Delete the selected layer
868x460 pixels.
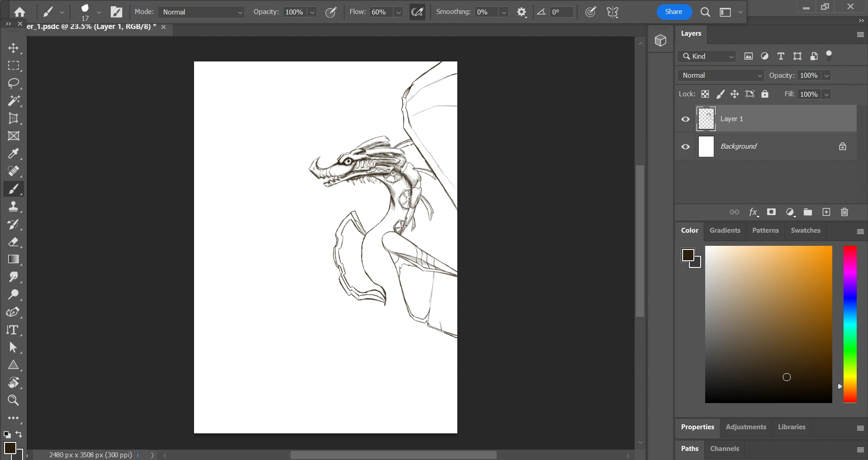(844, 212)
